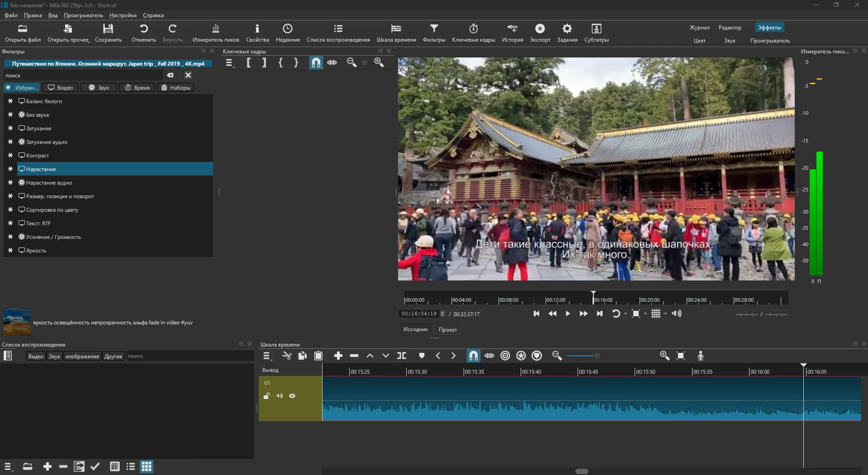The height and width of the screenshot is (475, 868).
Task: Click the playlist search field
Action: [x=190, y=356]
